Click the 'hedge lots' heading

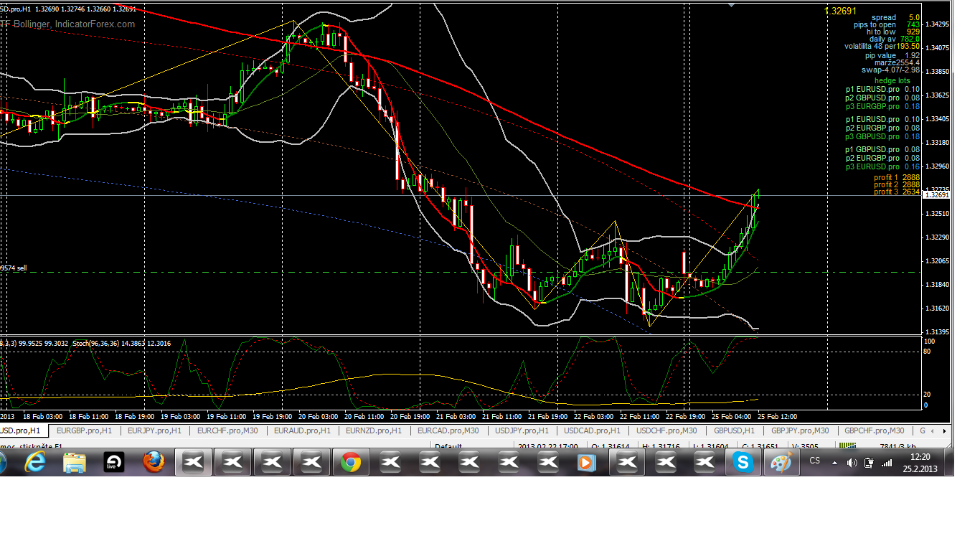pos(892,80)
